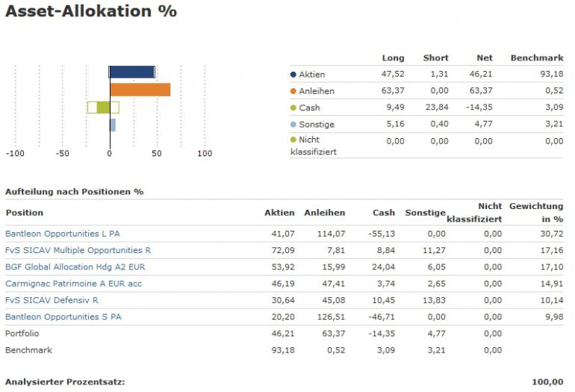Screen dimensions: 575x392
Task: Open Bantleon Opportunities S PA fund
Action: click(63, 317)
